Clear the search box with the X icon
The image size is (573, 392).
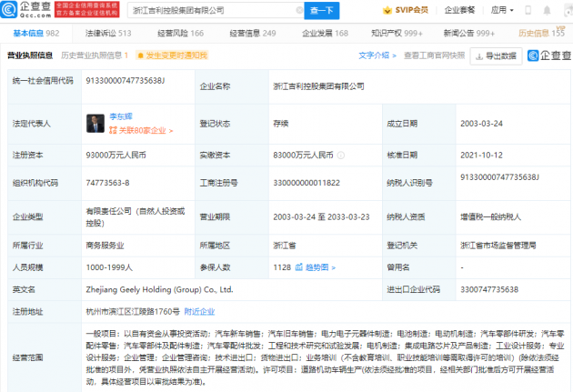[x=289, y=11]
